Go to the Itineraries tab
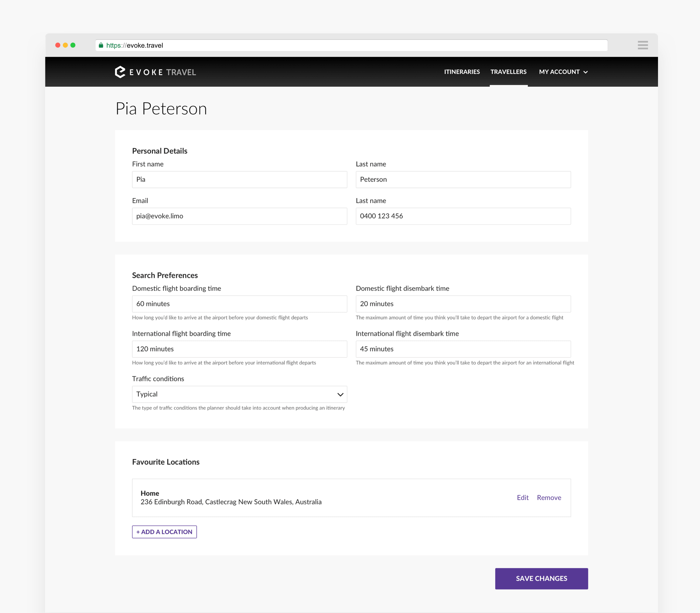 462,72
